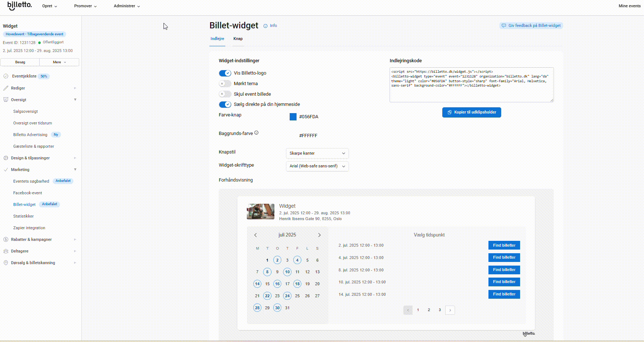Open Facebook-event in sidebar
Image resolution: width=644 pixels, height=342 pixels.
(28, 193)
